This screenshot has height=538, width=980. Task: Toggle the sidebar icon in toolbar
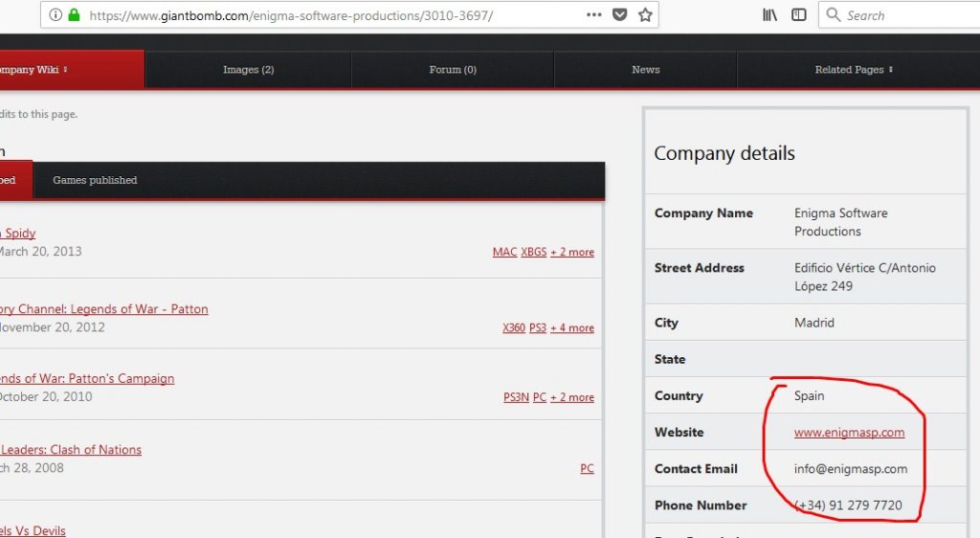[798, 15]
